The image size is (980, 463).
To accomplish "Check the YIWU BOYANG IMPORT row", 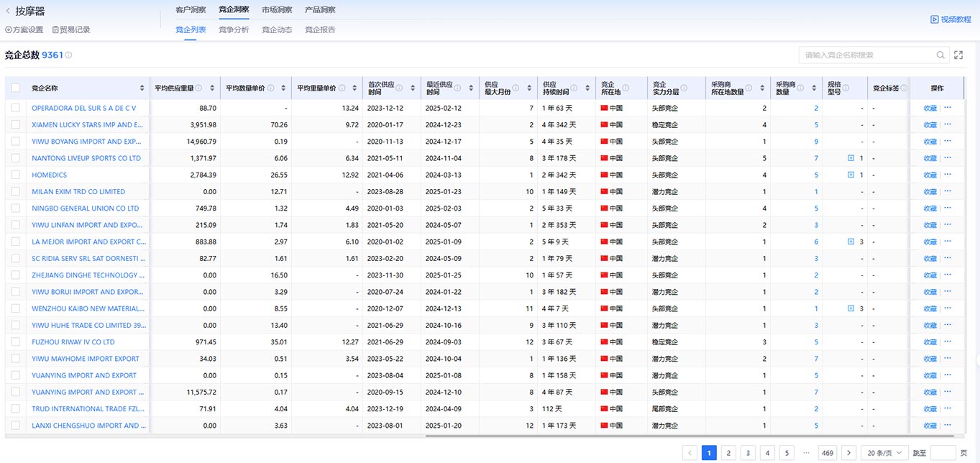I will coord(16,142).
